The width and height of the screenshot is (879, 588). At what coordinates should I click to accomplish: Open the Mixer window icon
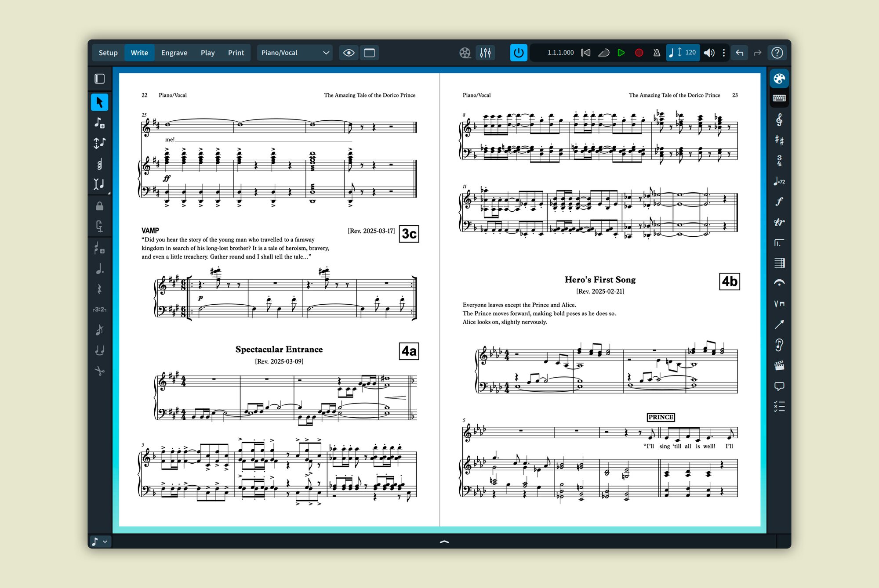pyautogui.click(x=485, y=53)
